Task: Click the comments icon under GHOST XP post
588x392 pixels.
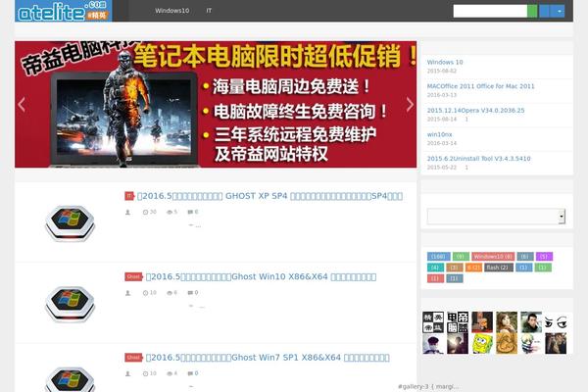Action: (x=190, y=213)
